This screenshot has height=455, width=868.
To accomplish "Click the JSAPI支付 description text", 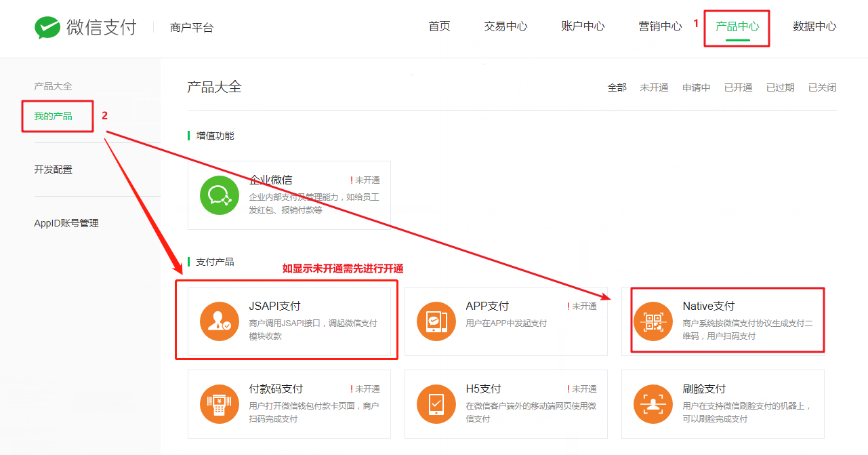I will (313, 330).
